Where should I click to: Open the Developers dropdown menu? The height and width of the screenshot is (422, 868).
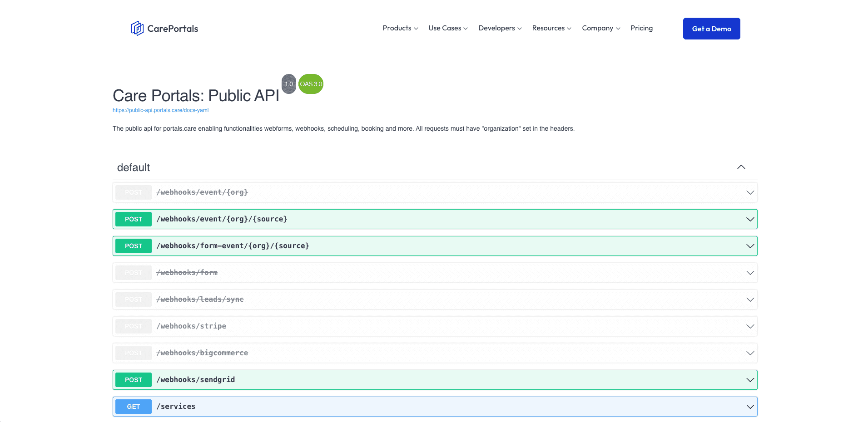coord(500,28)
